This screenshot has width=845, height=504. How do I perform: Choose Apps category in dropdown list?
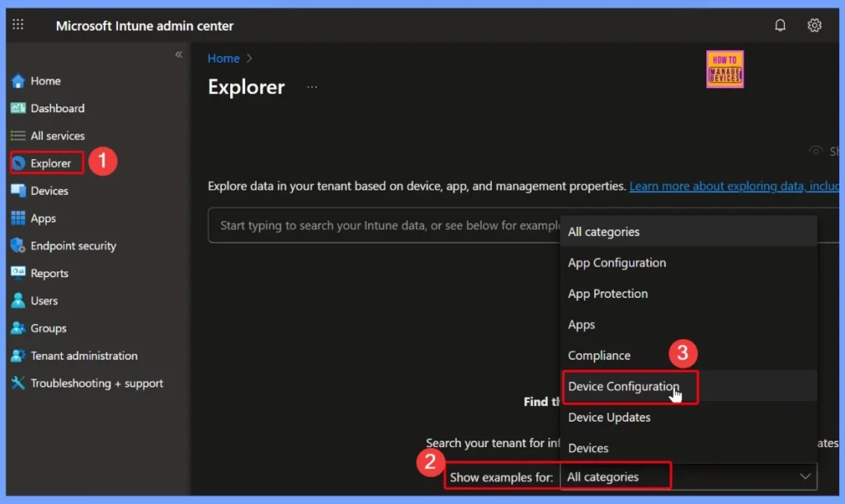pos(688,324)
